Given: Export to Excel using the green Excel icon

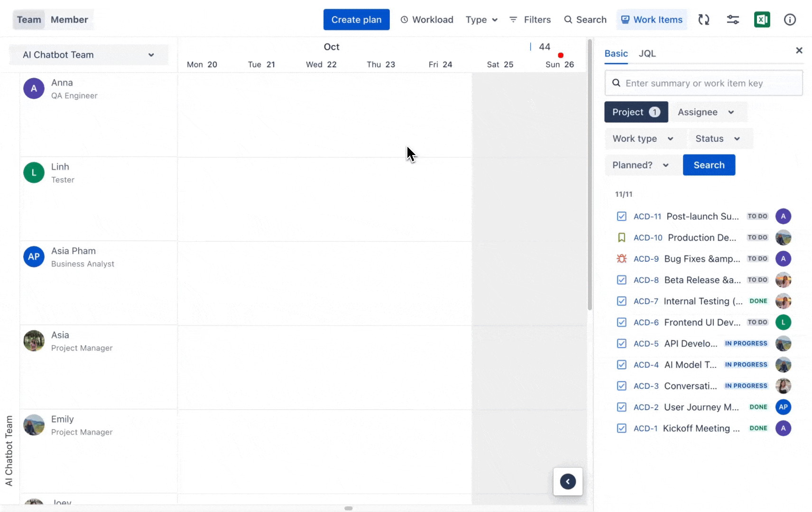Looking at the screenshot, I should coord(762,19).
